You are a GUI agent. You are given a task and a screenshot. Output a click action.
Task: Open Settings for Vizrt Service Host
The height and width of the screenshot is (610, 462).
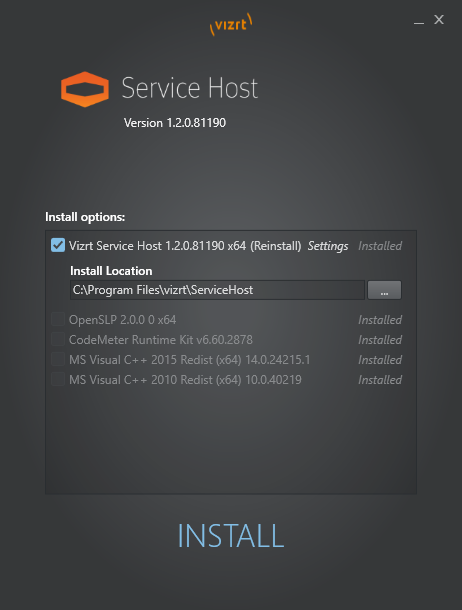(x=328, y=246)
